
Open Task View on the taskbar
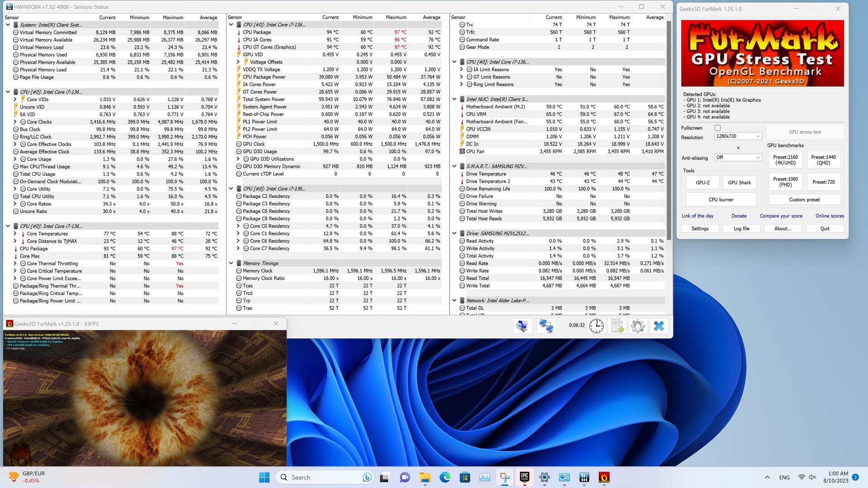[x=384, y=477]
